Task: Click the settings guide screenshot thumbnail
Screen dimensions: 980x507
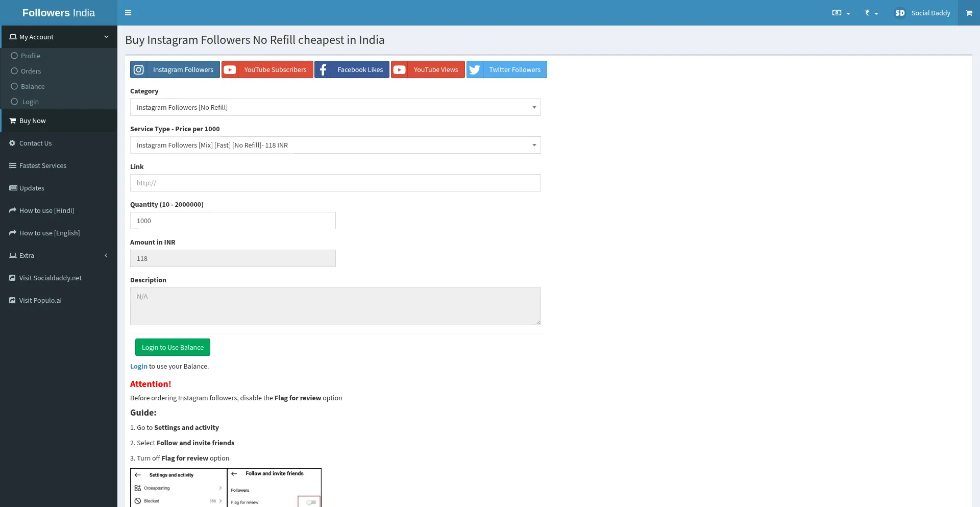Action: tap(226, 488)
